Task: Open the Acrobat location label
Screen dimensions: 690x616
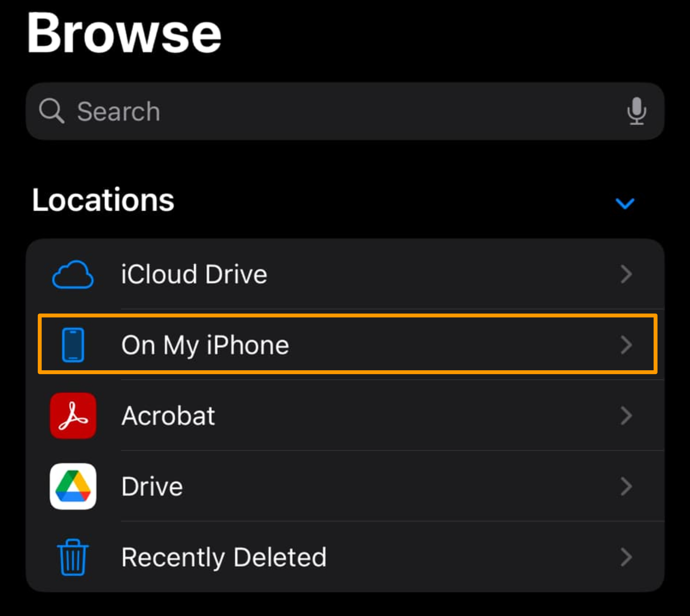Action: (x=168, y=416)
